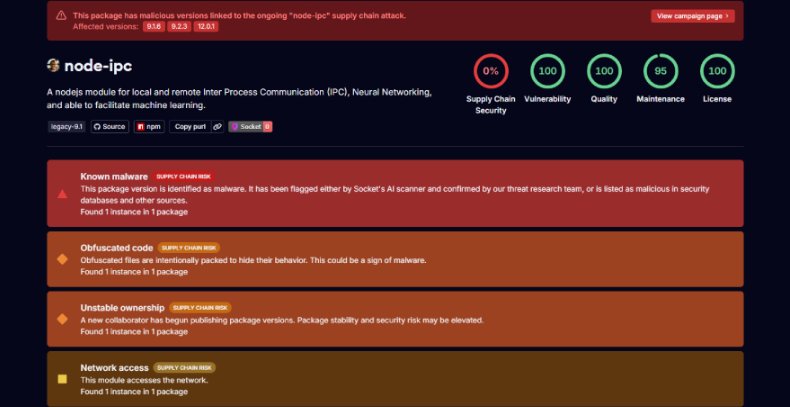Click the Maintenance label

pyautogui.click(x=661, y=99)
